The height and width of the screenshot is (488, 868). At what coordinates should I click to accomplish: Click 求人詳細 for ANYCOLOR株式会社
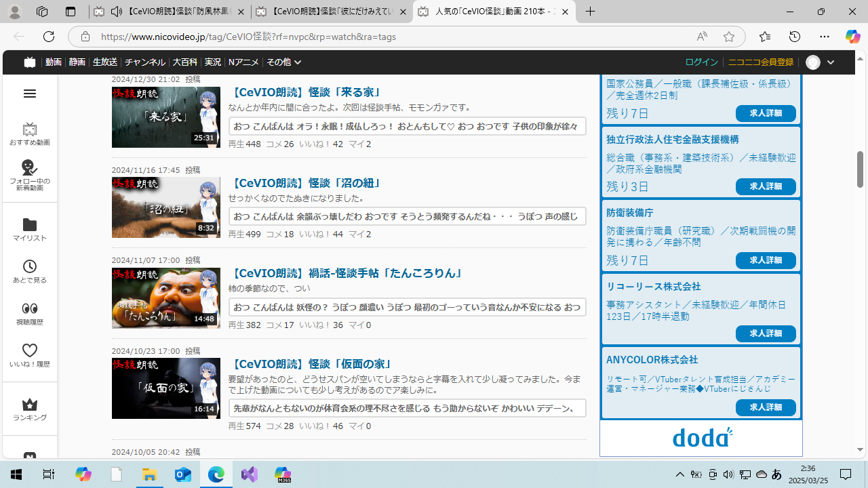(x=766, y=407)
